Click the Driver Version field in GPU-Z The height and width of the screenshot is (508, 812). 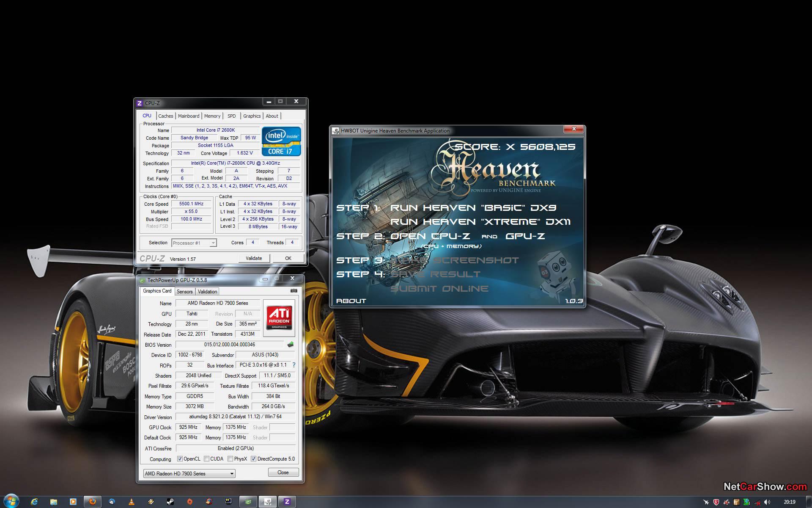pos(236,417)
